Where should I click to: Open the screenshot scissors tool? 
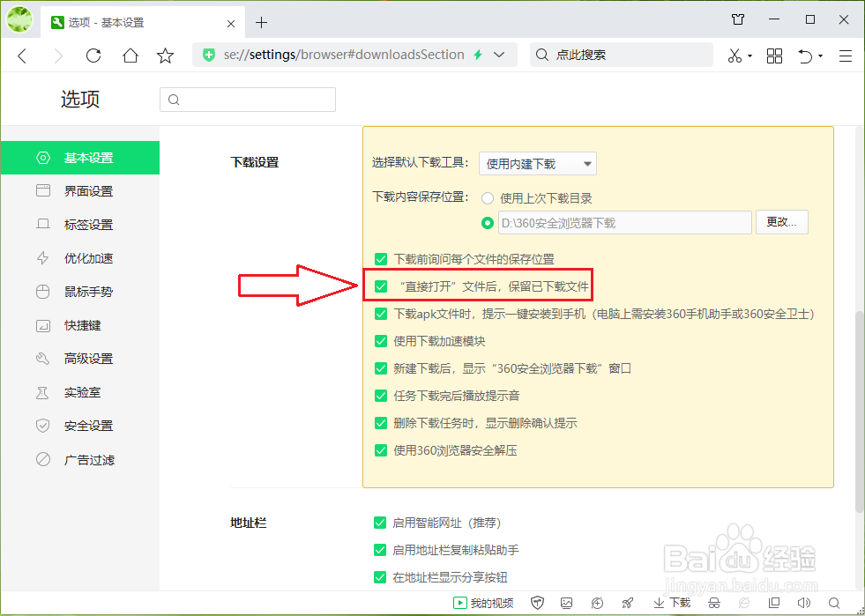[735, 55]
